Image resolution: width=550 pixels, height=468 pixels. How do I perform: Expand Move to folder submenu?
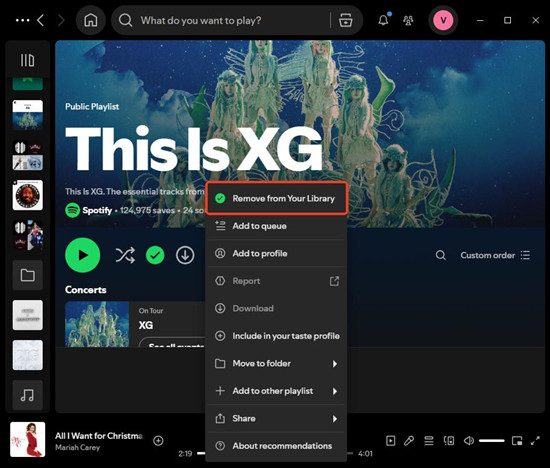[x=276, y=363]
